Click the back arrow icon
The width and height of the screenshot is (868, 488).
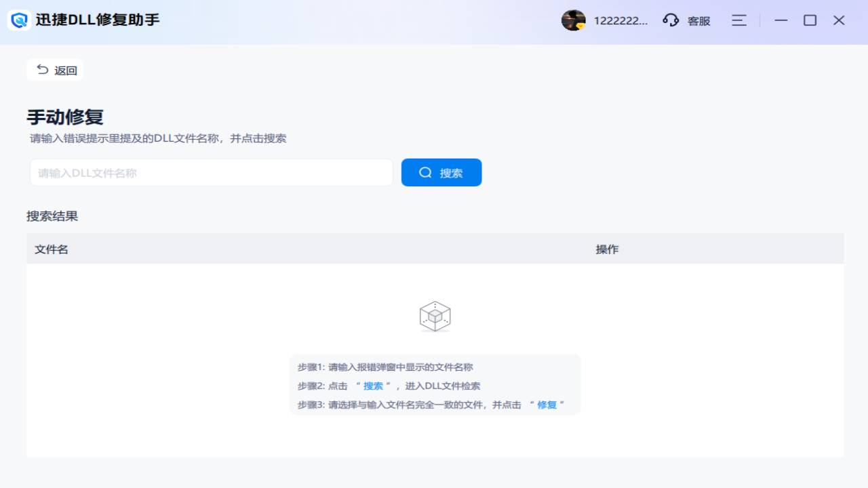tap(43, 70)
